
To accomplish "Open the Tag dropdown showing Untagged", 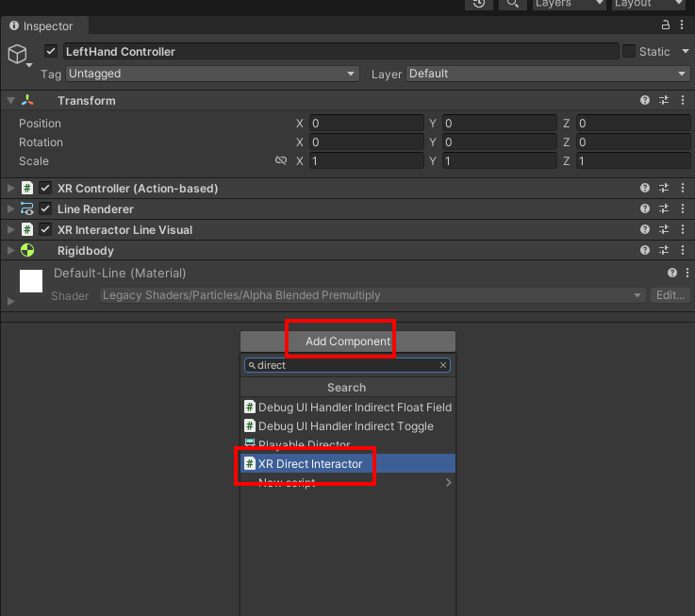I will 212,74.
